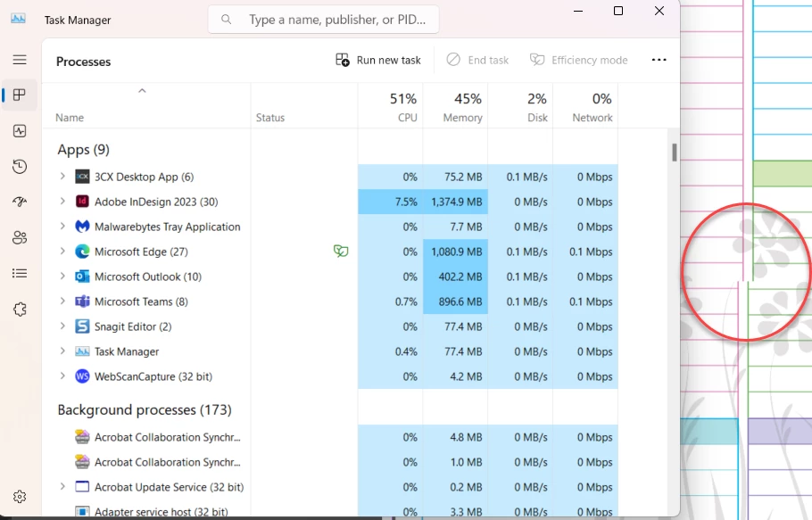Viewport: 812px width, 520px height.
Task: Click the 3CX Desktop App icon
Action: click(x=82, y=177)
